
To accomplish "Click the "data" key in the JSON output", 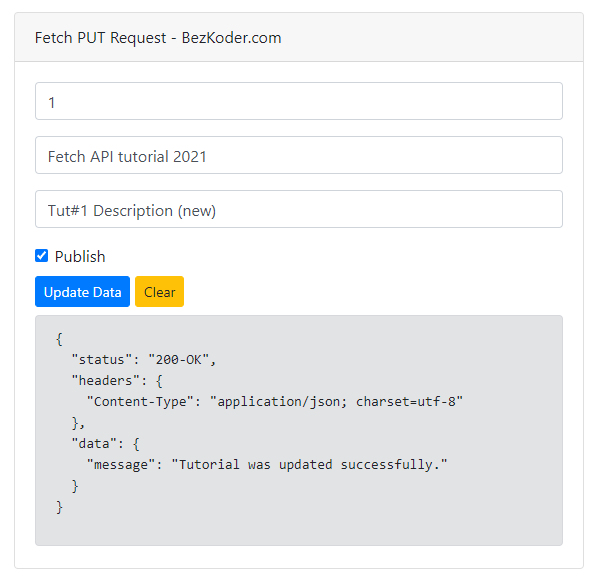I will pyautogui.click(x=97, y=443).
